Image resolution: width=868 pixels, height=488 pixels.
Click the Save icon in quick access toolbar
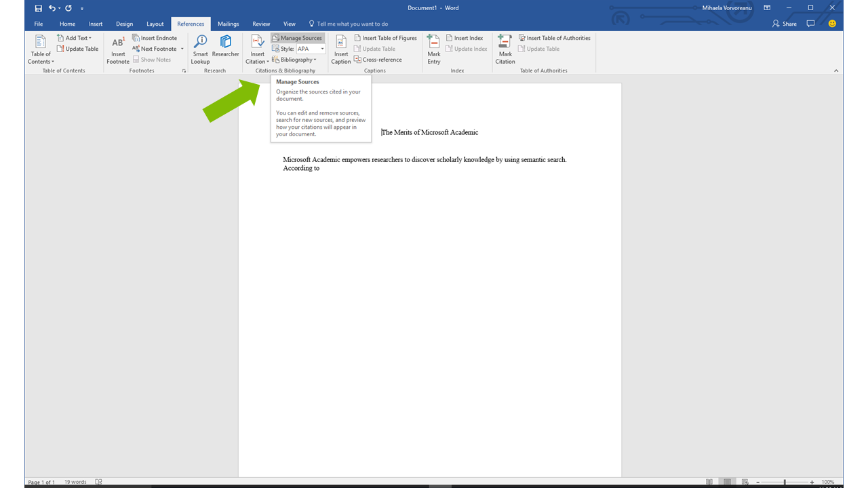pos(39,8)
